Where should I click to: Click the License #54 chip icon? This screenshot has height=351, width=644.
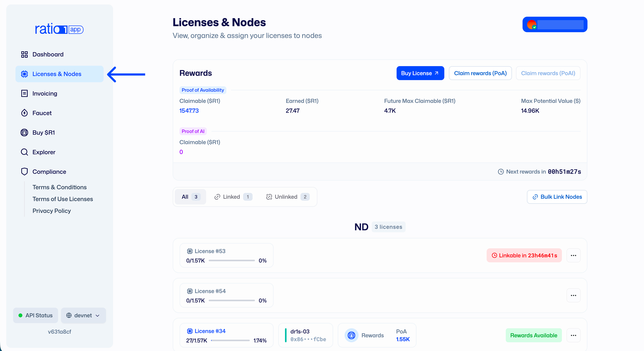(x=190, y=291)
